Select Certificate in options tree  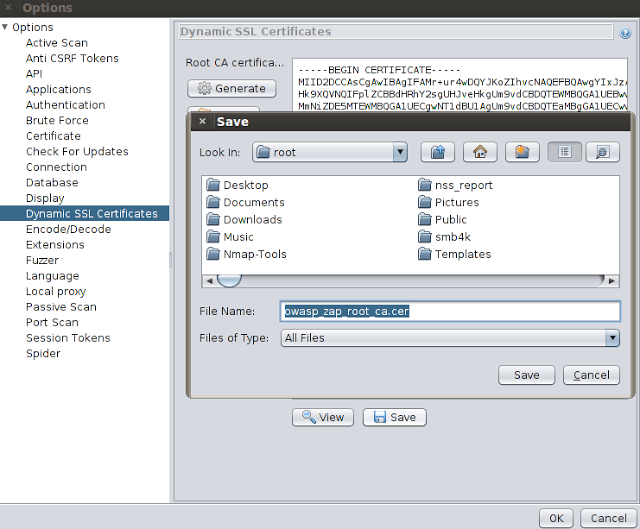(53, 136)
